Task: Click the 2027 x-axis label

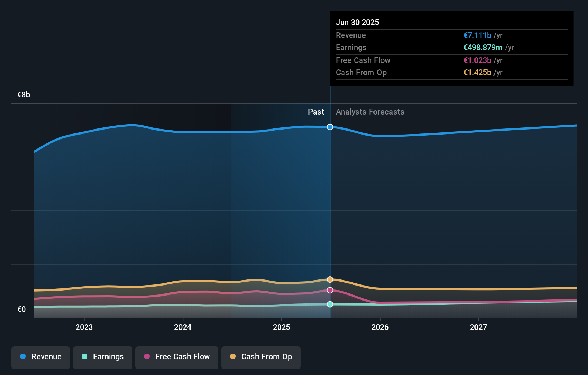Action: 478,327
